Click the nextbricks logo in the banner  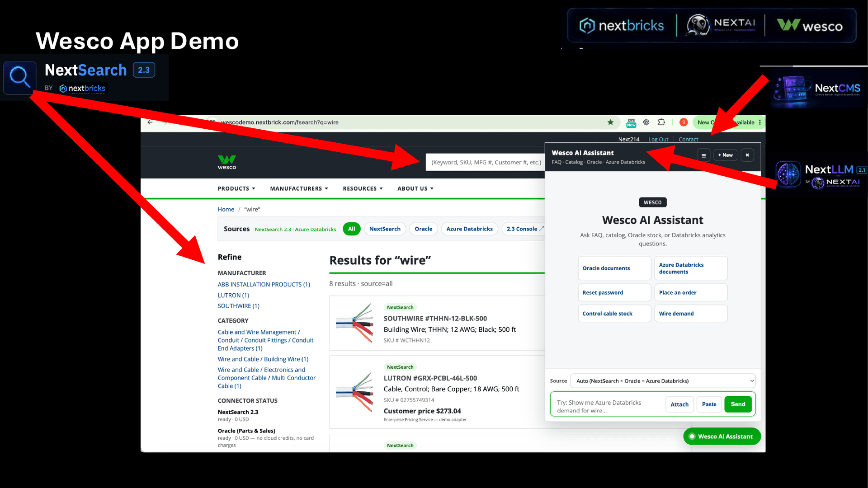[622, 25]
